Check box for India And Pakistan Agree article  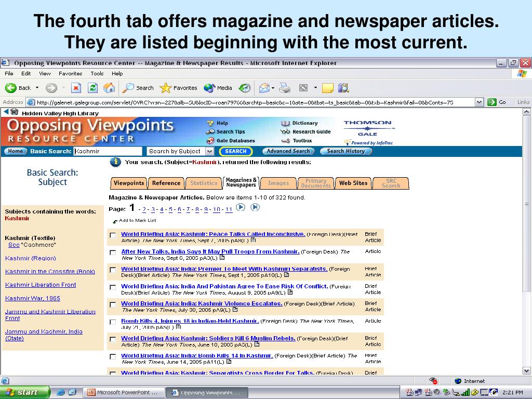113,287
